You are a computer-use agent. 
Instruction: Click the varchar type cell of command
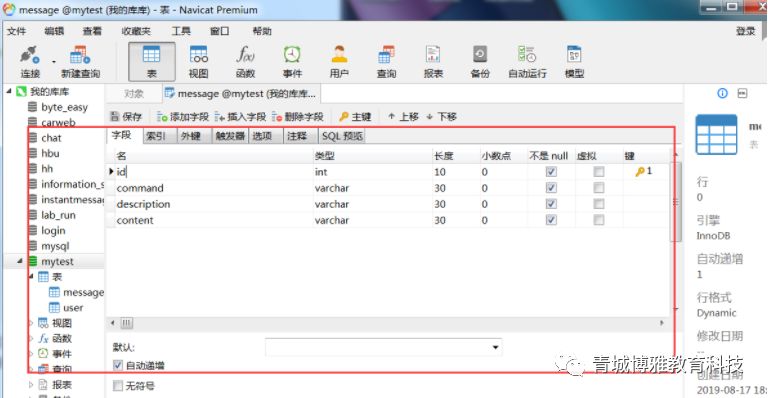372,188
